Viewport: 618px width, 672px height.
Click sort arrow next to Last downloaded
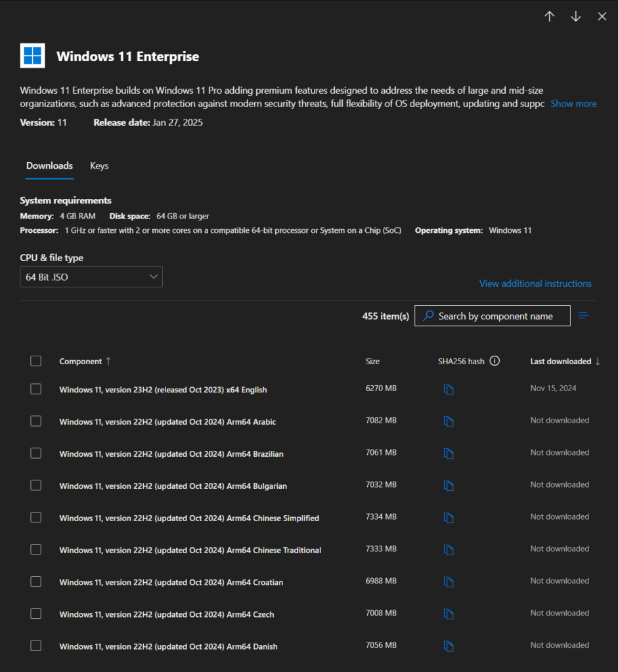[598, 362]
